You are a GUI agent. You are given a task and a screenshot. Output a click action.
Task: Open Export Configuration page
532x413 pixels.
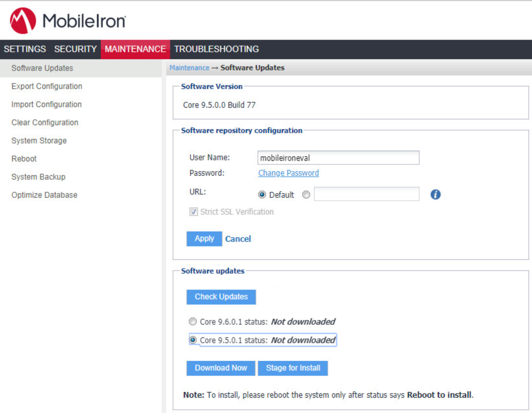point(46,86)
